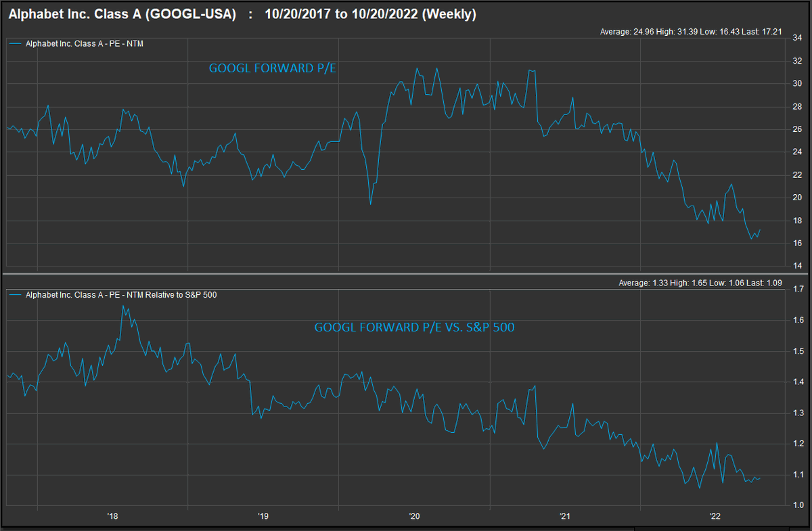Click the "1.6" value on bottom y-axis
The height and width of the screenshot is (531, 812).
click(798, 321)
